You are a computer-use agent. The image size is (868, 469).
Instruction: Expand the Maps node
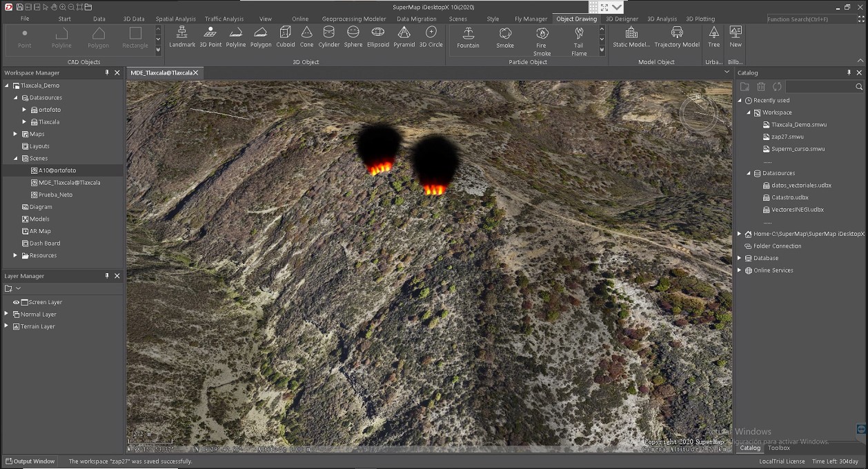(x=15, y=134)
